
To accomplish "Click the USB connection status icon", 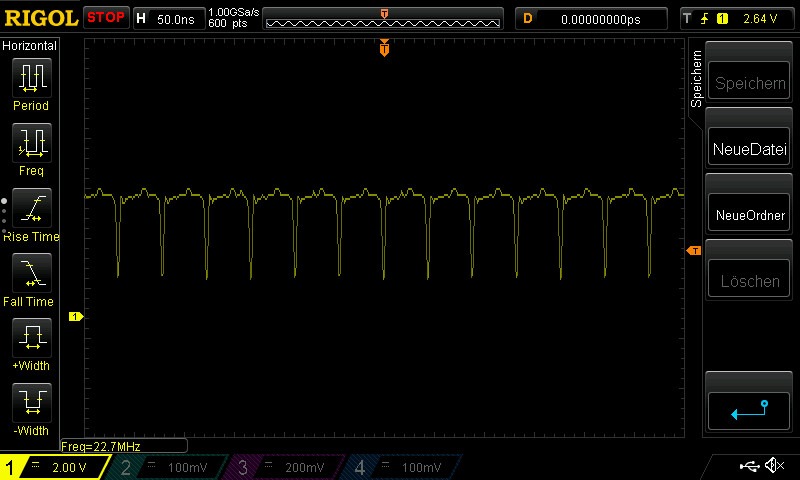I will click(x=749, y=465).
